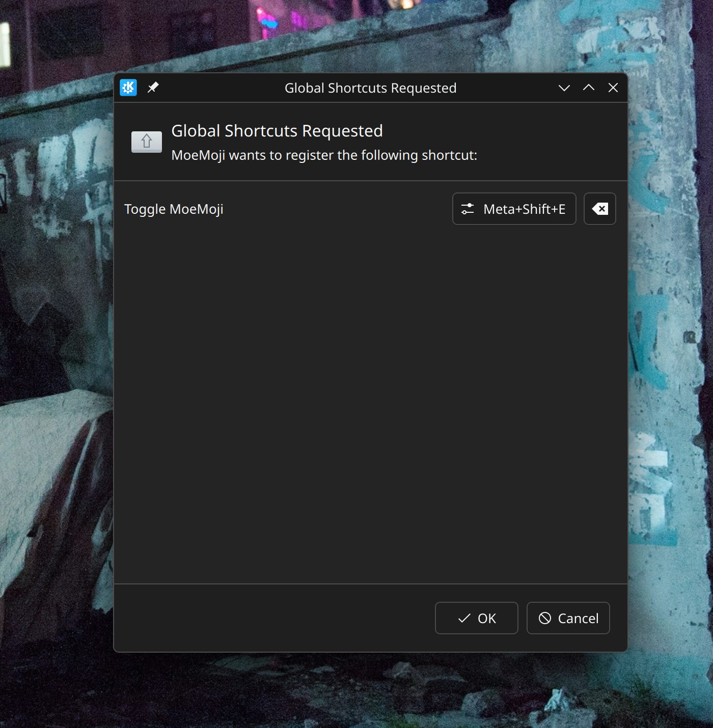Close the Global Shortcuts Requested dialog
The width and height of the screenshot is (713, 728).
[613, 88]
